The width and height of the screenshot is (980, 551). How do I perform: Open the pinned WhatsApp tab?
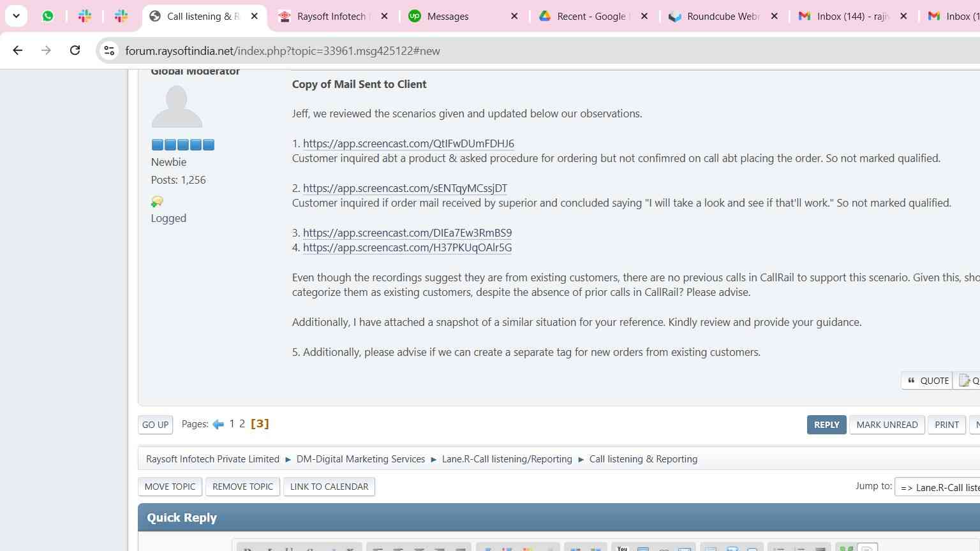(48, 17)
